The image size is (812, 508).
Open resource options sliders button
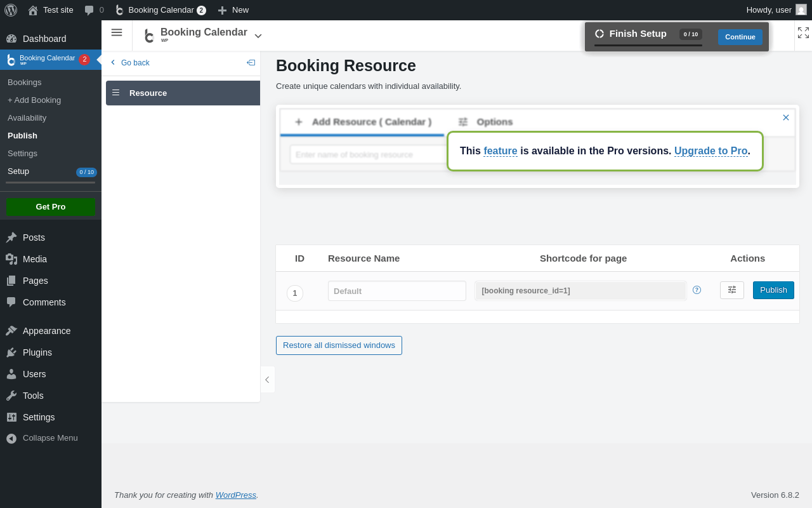point(732,290)
